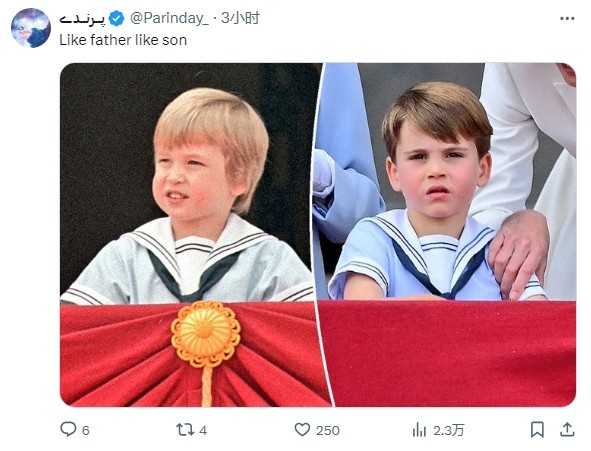Like the post with heart icon

pyautogui.click(x=302, y=430)
